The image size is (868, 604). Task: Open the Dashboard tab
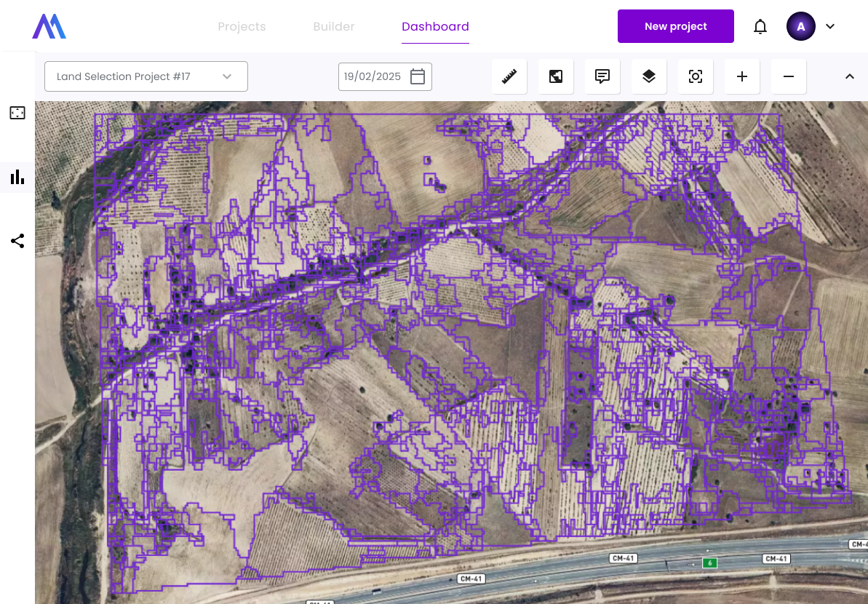click(435, 27)
